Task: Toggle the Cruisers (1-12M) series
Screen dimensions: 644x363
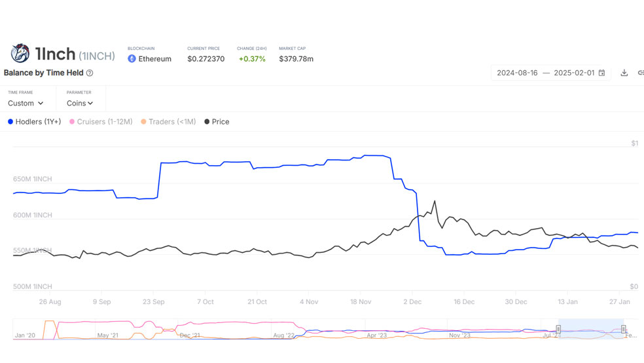Action: (101, 122)
